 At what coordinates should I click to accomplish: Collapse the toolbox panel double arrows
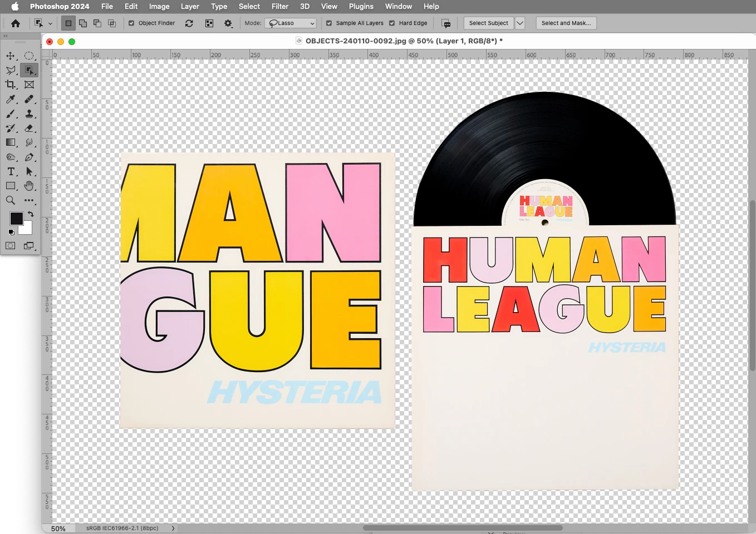coord(6,36)
